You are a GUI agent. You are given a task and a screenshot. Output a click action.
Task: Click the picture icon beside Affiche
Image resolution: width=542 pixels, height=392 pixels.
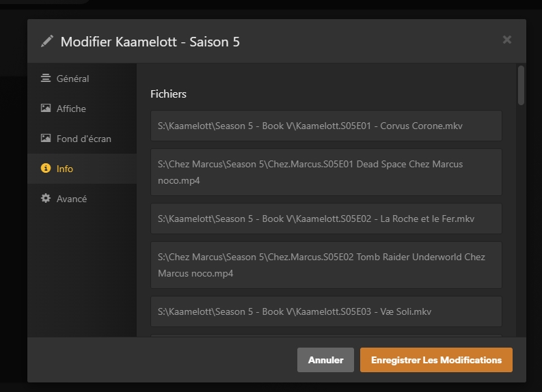click(x=46, y=109)
